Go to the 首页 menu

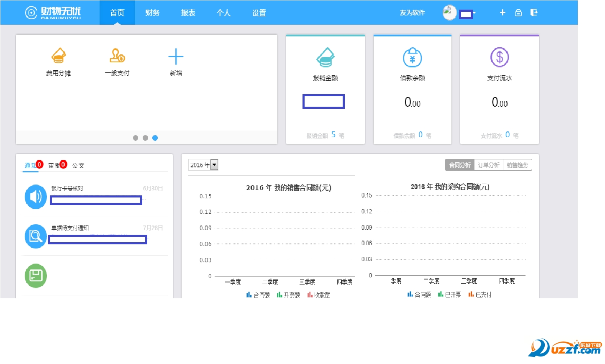117,13
